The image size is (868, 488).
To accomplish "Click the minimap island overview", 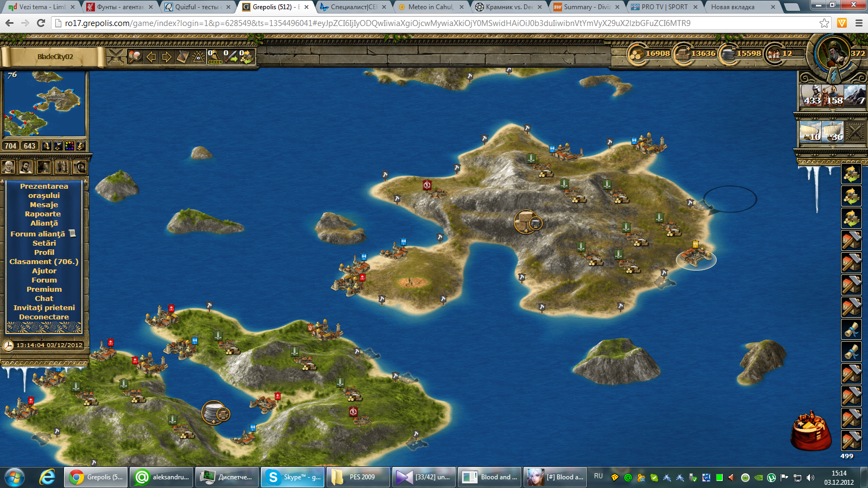I will 44,104.
